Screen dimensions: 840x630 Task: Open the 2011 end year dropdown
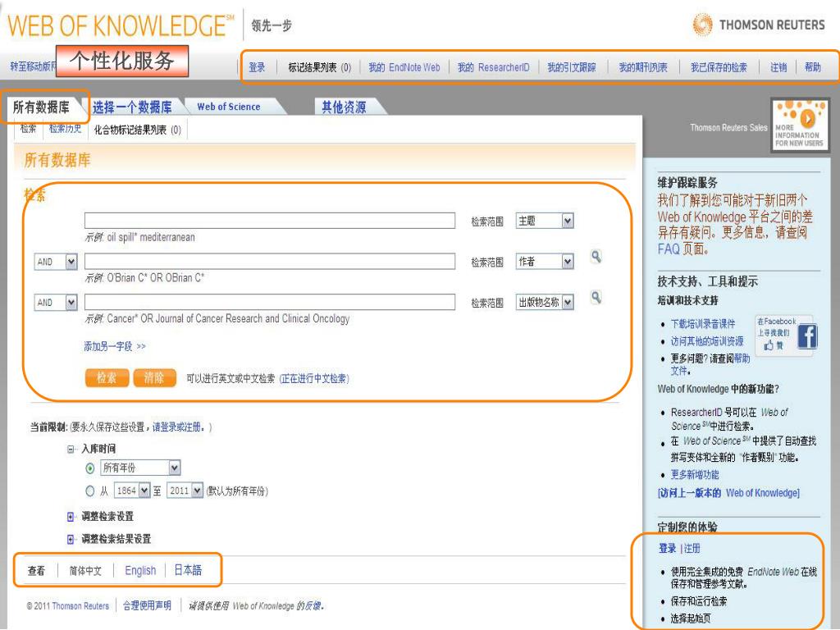point(185,491)
